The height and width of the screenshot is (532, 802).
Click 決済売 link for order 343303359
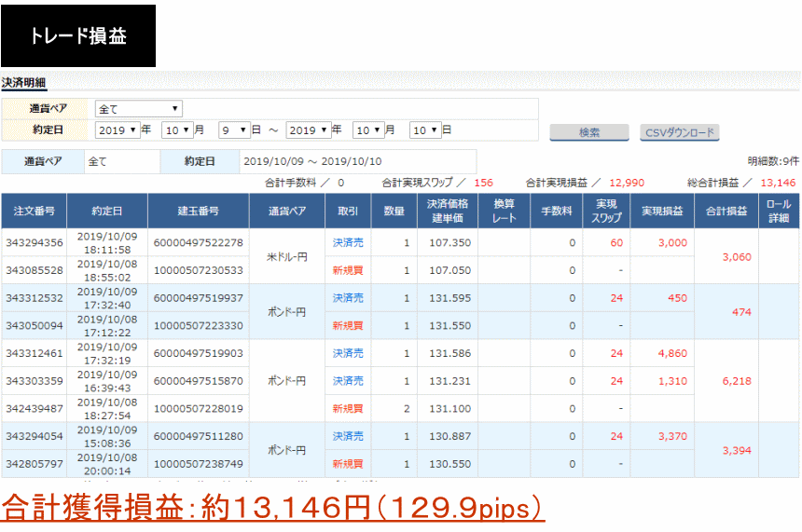[348, 381]
